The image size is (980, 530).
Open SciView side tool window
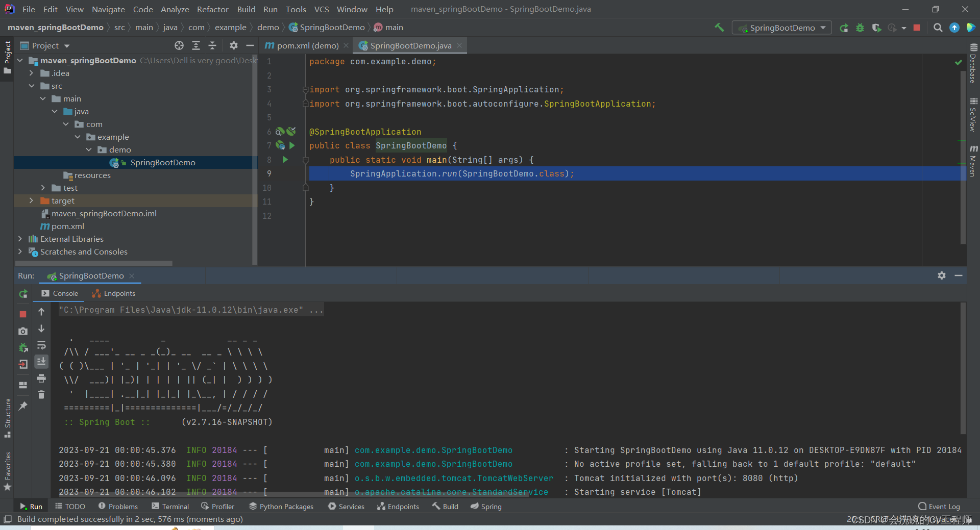point(973,115)
